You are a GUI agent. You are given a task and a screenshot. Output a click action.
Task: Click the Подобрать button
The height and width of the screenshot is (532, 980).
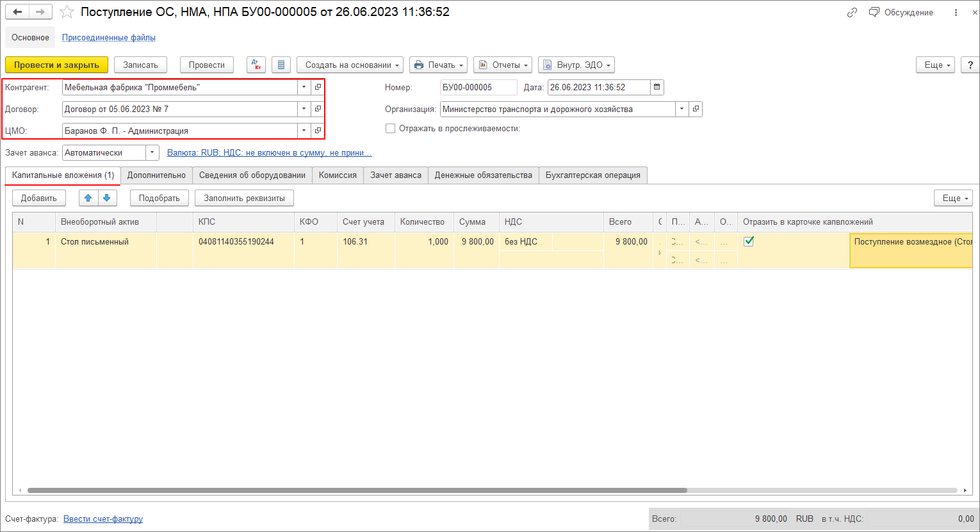(x=159, y=198)
